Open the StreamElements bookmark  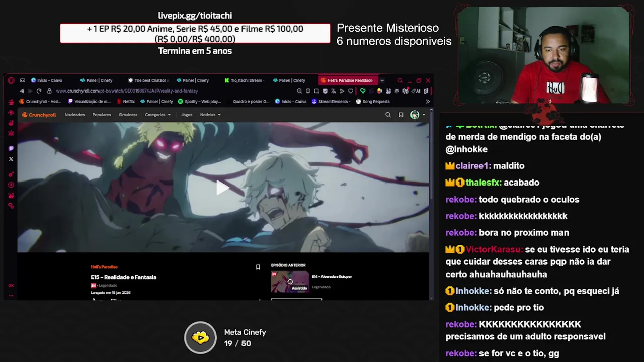click(331, 101)
